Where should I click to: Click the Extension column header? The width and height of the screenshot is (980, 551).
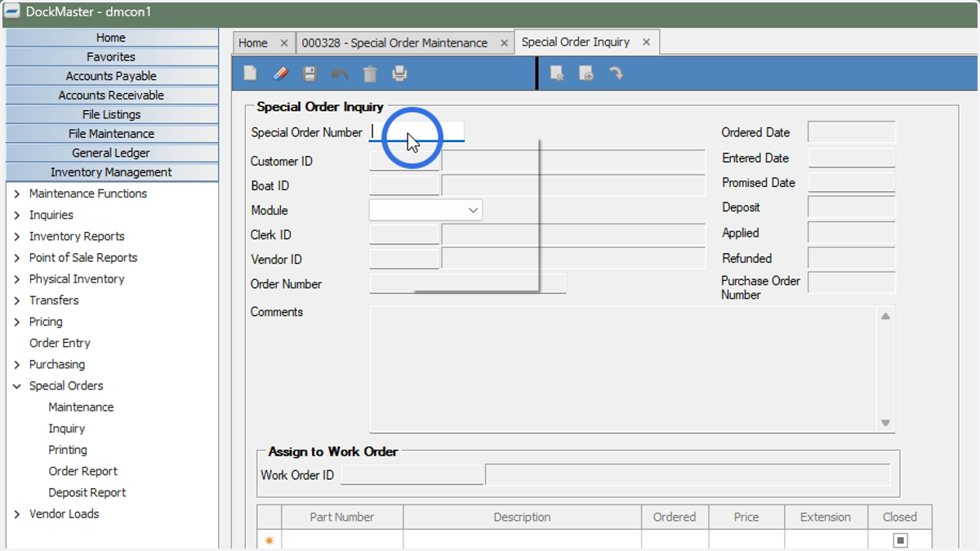point(826,517)
